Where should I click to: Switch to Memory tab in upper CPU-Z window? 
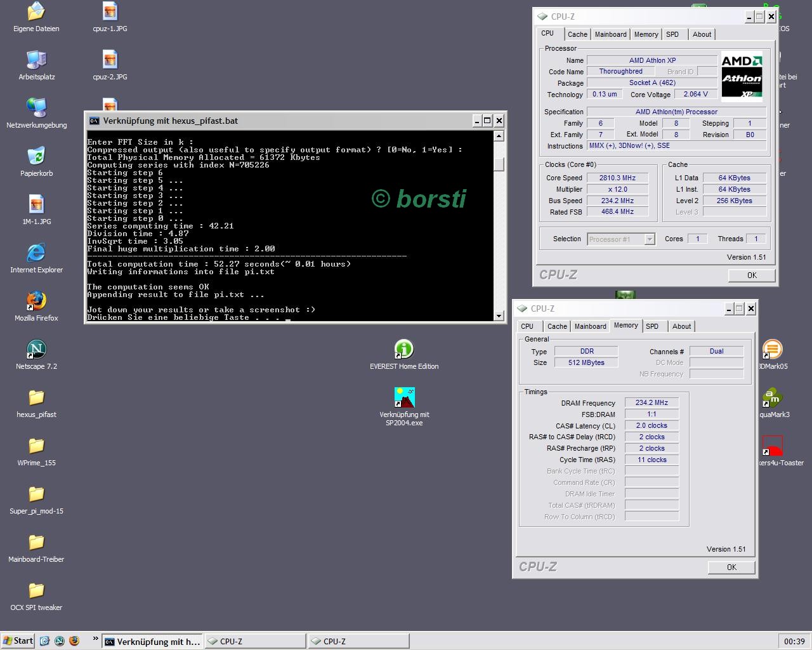point(646,34)
